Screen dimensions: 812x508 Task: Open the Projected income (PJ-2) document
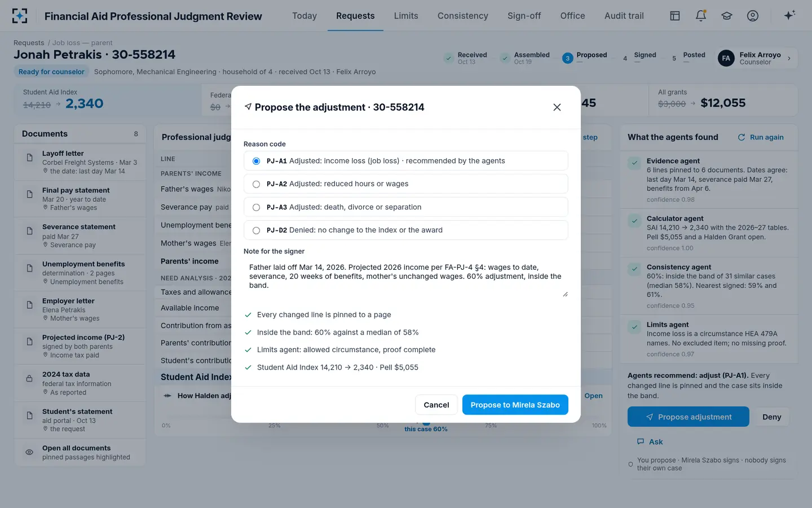(80, 346)
